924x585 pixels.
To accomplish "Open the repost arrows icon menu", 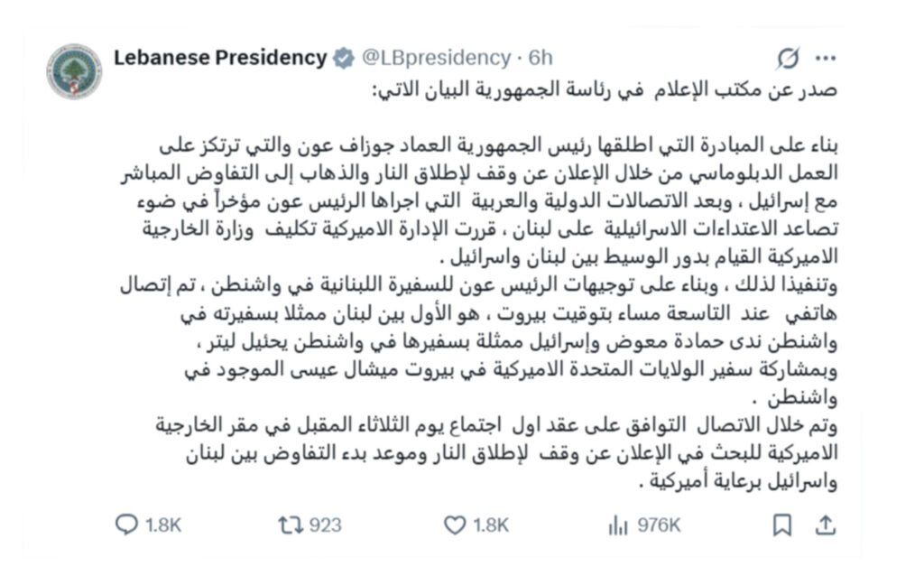I will coord(290,525).
